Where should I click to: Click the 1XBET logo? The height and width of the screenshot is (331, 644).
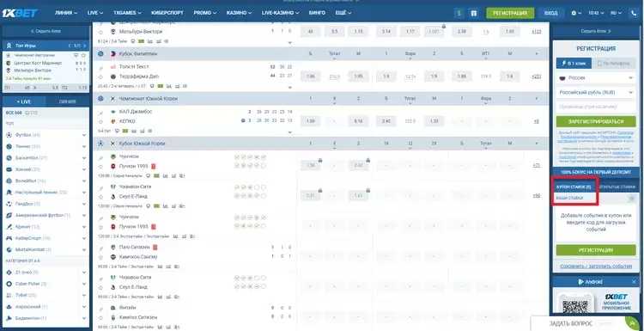click(x=20, y=13)
